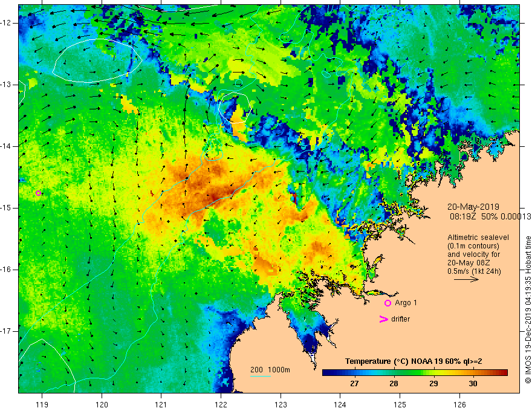Click the longitude 120 axis label
This screenshot has width=532, height=411.
[x=102, y=404]
